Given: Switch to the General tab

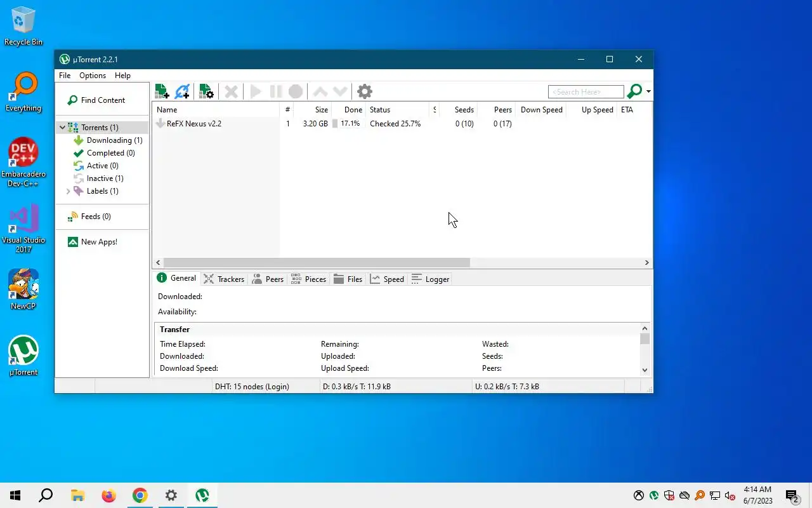Looking at the screenshot, I should (x=177, y=278).
